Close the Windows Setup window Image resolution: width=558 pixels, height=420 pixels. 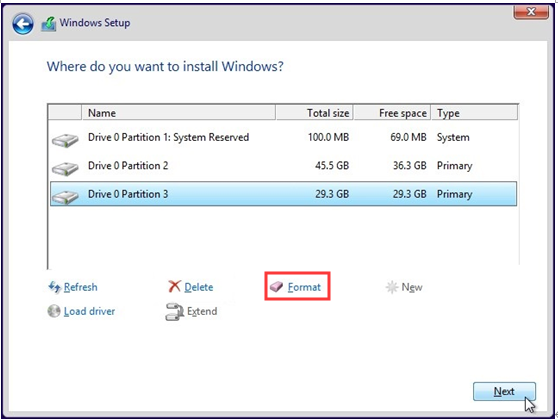tap(531, 12)
